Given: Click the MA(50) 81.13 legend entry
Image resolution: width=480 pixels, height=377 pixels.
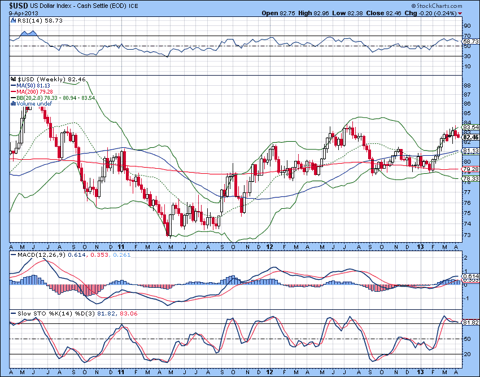Looking at the screenshot, I should click(30, 86).
